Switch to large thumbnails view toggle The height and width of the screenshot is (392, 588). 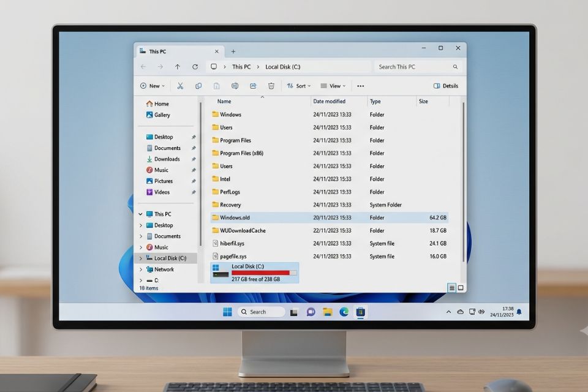(x=461, y=288)
